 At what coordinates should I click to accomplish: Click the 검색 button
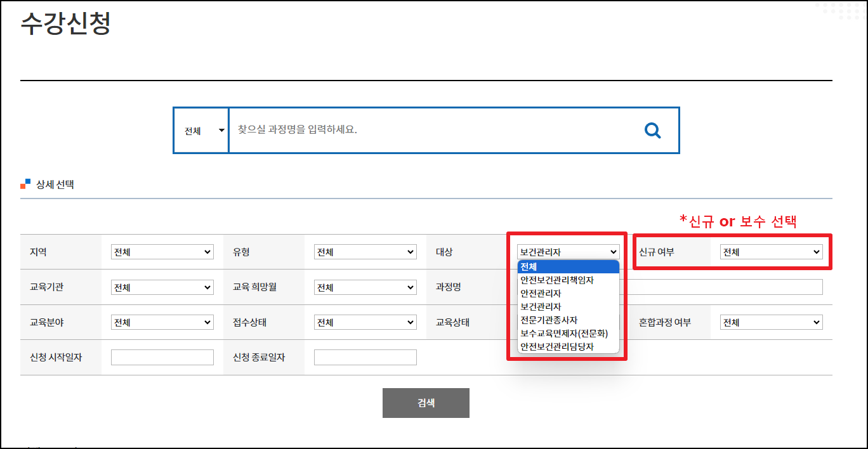click(426, 403)
